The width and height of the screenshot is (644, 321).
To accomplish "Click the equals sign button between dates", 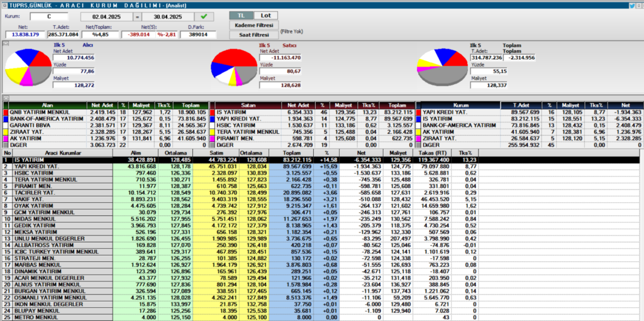I will point(137,17).
